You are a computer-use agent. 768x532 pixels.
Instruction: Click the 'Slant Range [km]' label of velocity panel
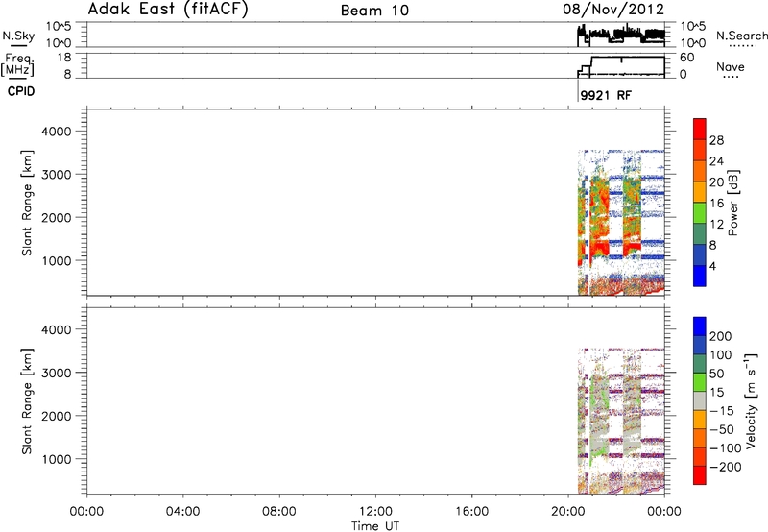tap(27, 401)
